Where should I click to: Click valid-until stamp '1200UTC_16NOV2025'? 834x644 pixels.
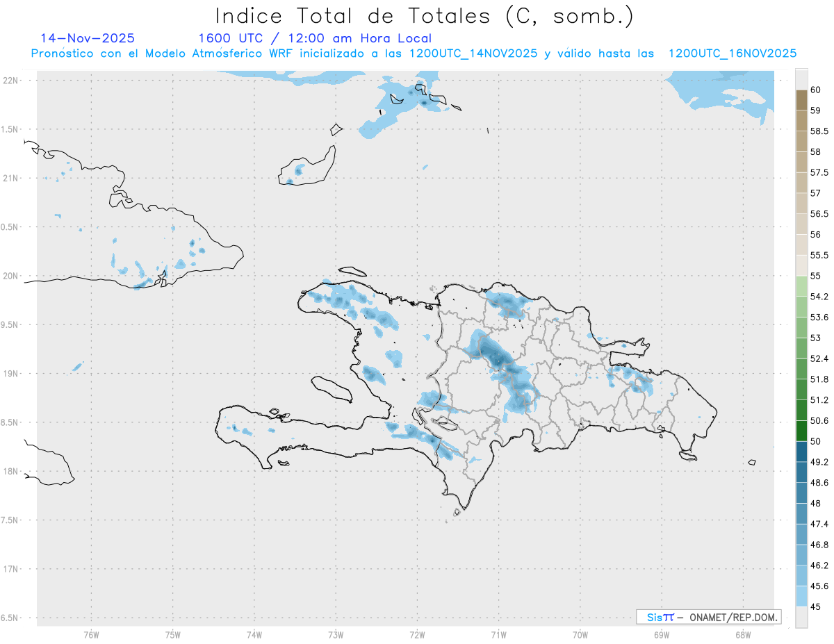pos(732,53)
